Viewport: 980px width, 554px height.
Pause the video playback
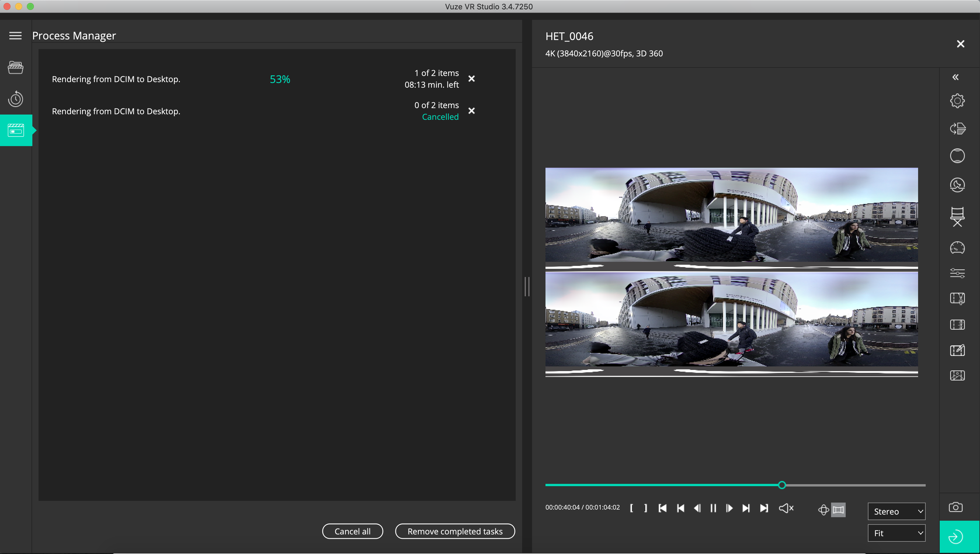pyautogui.click(x=713, y=508)
